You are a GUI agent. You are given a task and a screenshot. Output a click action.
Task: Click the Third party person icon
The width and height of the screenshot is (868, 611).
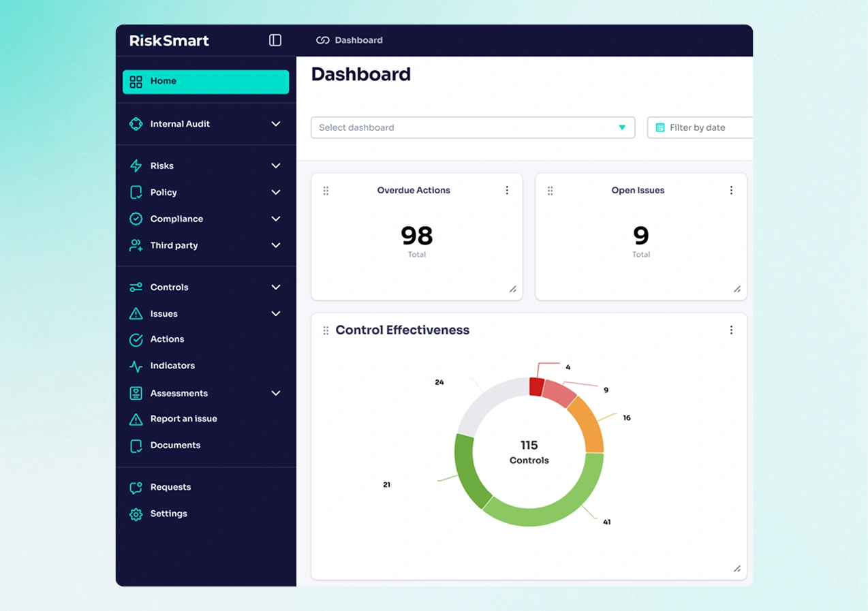(136, 245)
